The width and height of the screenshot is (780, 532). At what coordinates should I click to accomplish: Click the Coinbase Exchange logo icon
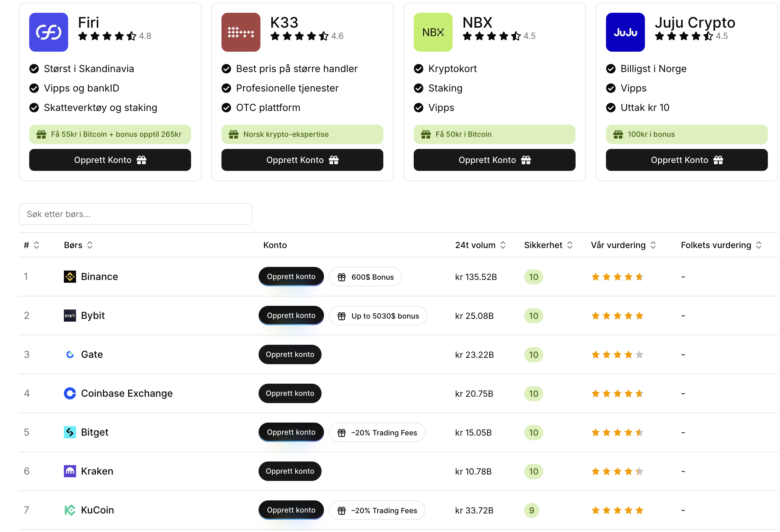pos(70,393)
